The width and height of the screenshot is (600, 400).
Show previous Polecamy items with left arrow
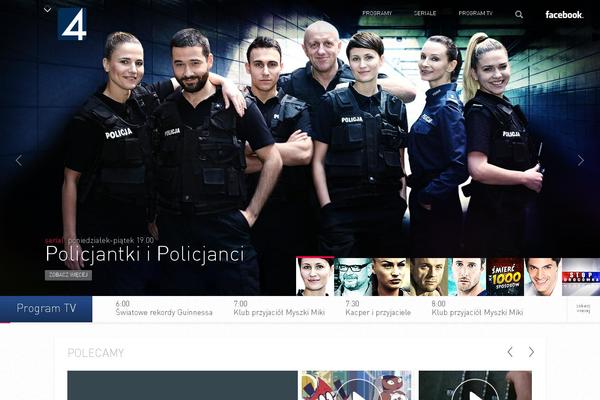[510, 352]
